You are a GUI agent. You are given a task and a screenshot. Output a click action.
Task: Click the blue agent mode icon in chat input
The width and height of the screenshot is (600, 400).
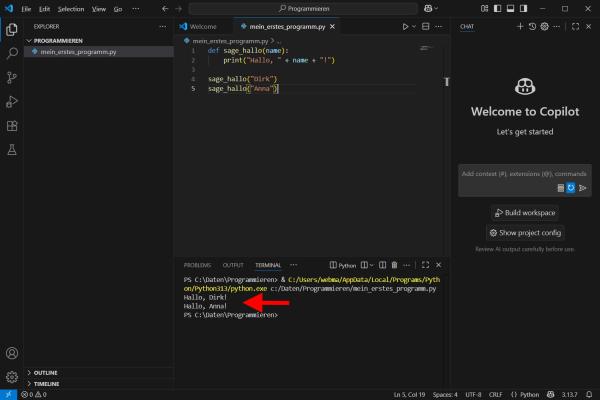coord(571,188)
